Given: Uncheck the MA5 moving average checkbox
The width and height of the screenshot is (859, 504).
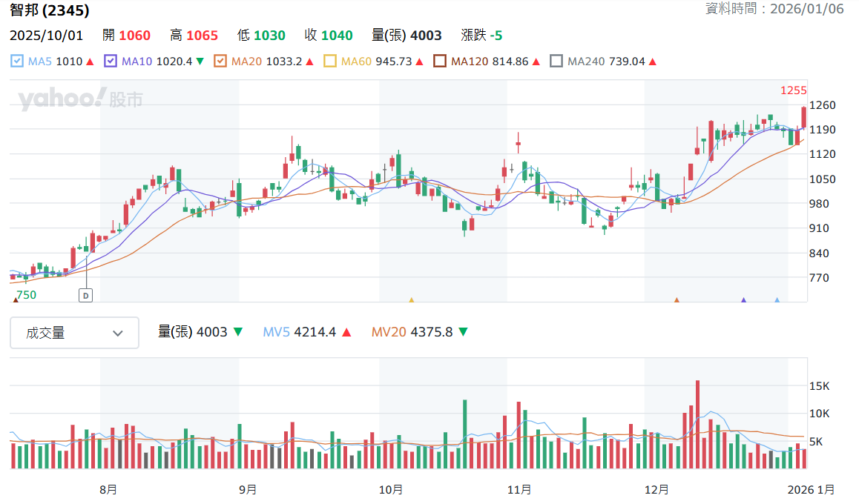Looking at the screenshot, I should pyautogui.click(x=17, y=62).
